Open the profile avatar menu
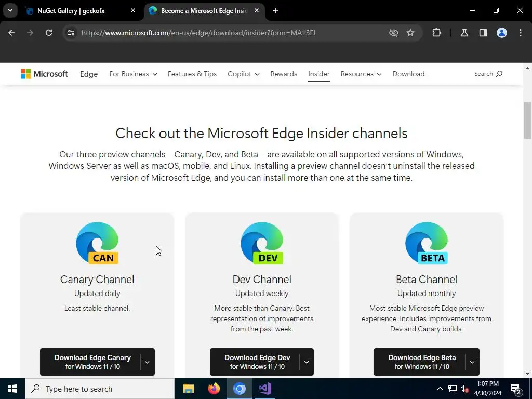Viewport: 532px width, 399px height. (502, 33)
